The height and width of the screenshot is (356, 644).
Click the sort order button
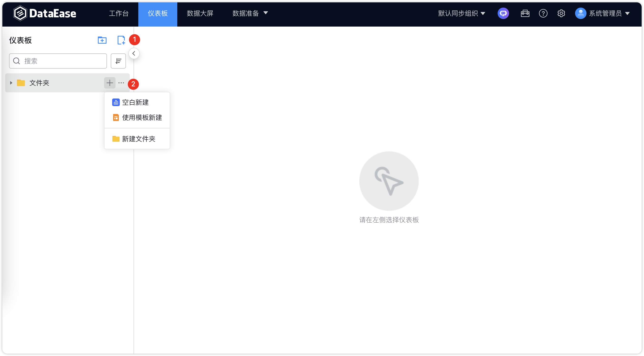pos(118,61)
